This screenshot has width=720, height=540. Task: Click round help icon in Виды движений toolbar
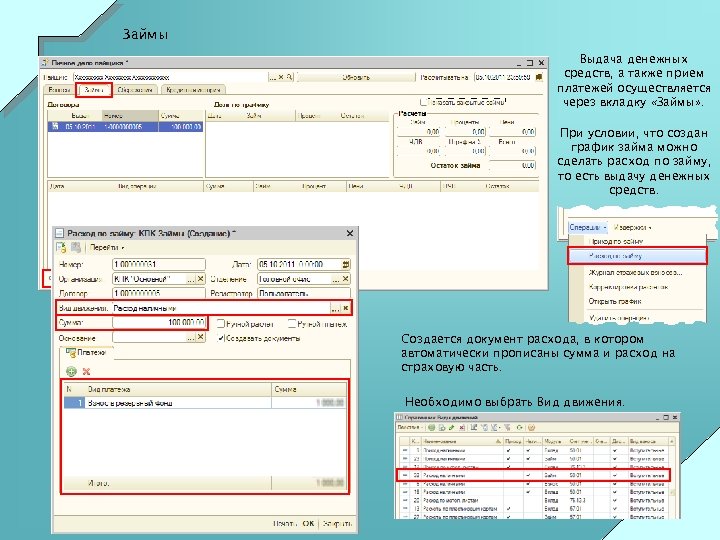tap(531, 428)
